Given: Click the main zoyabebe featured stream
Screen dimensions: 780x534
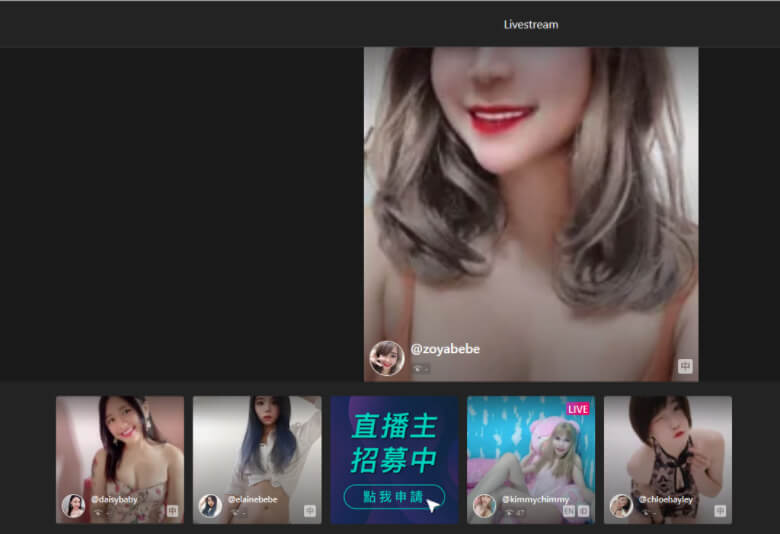Looking at the screenshot, I should [530, 200].
